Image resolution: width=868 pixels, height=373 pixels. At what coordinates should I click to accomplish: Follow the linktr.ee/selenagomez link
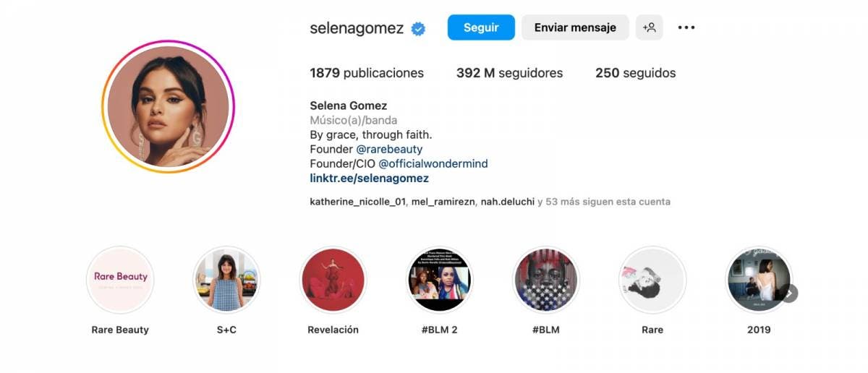click(369, 178)
